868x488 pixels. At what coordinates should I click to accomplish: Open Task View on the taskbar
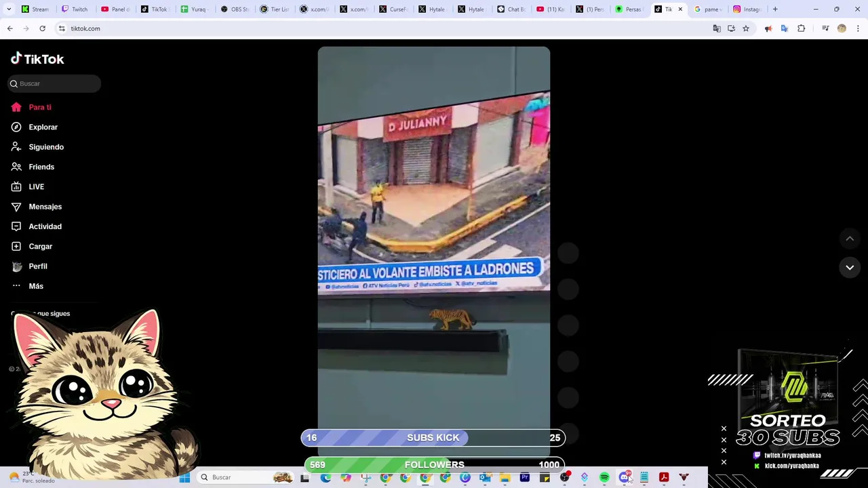coord(304,477)
